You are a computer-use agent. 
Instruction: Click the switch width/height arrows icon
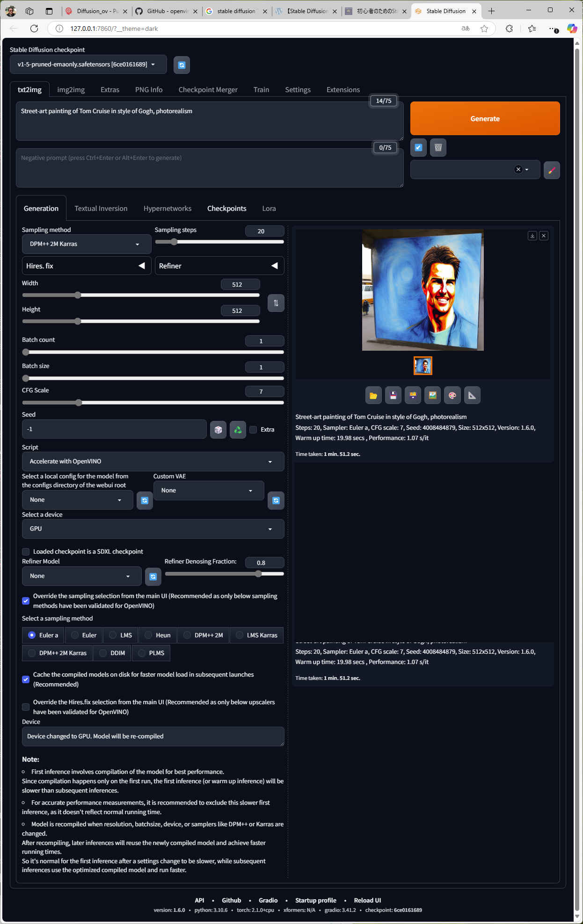click(276, 303)
